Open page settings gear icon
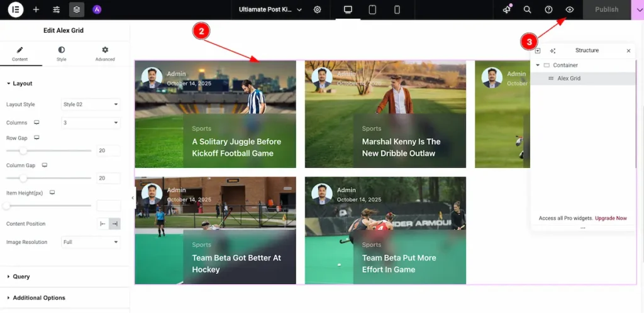The width and height of the screenshot is (644, 313). click(318, 10)
